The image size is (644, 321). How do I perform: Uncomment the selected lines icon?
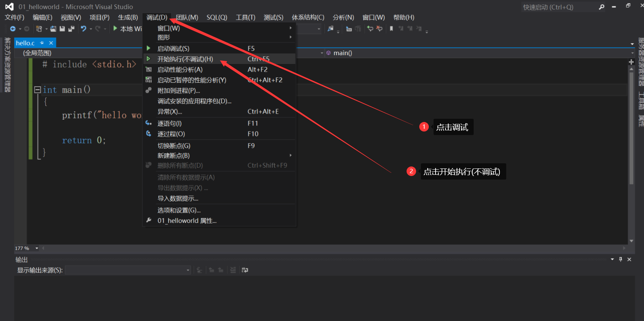pos(380,29)
